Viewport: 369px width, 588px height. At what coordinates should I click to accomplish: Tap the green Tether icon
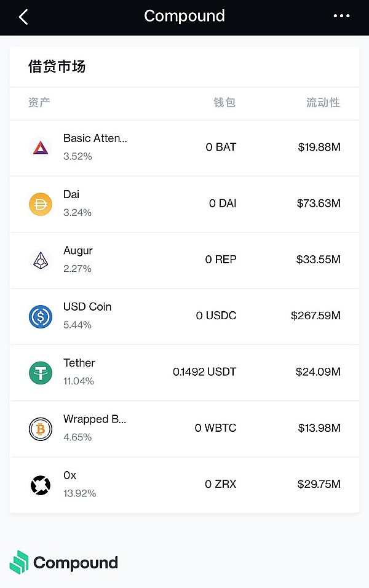click(41, 373)
